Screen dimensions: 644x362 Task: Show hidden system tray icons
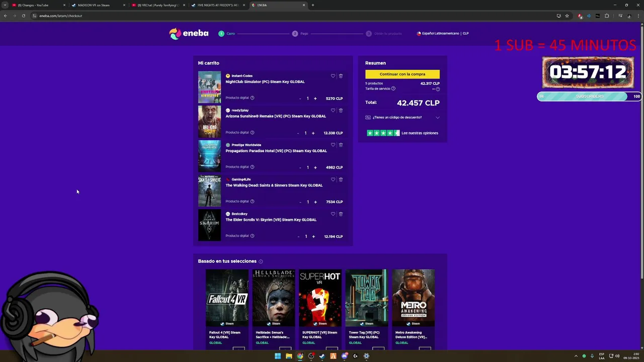(576, 356)
